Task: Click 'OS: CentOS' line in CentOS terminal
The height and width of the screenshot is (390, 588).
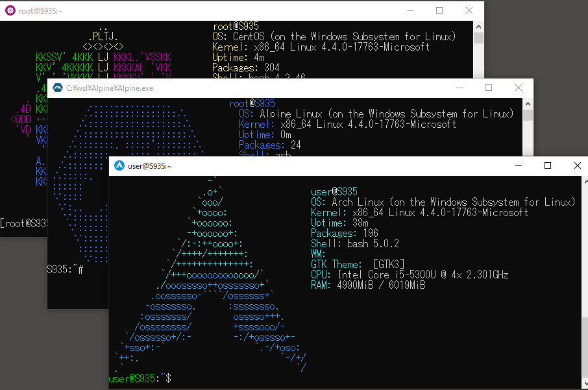Action: 334,37
